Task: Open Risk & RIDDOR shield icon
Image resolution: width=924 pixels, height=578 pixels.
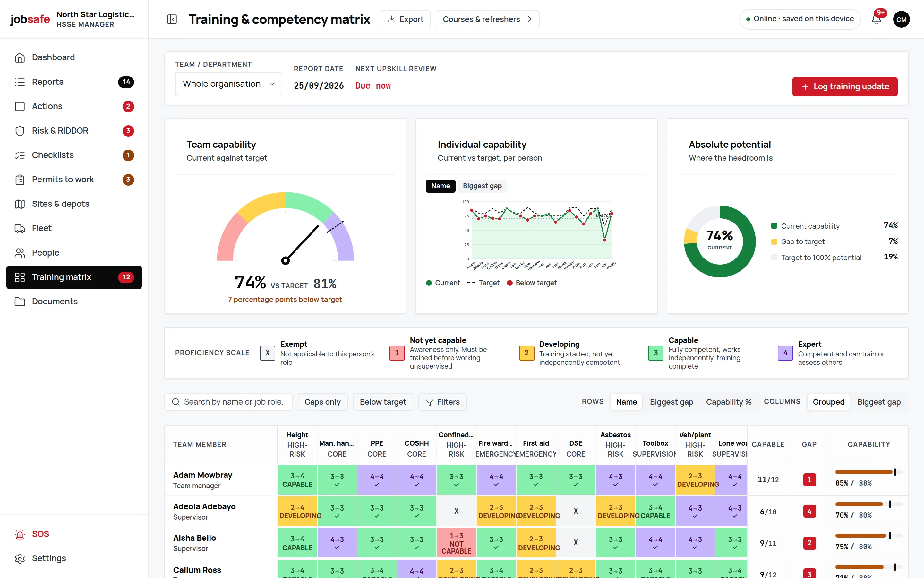Action: coord(20,131)
